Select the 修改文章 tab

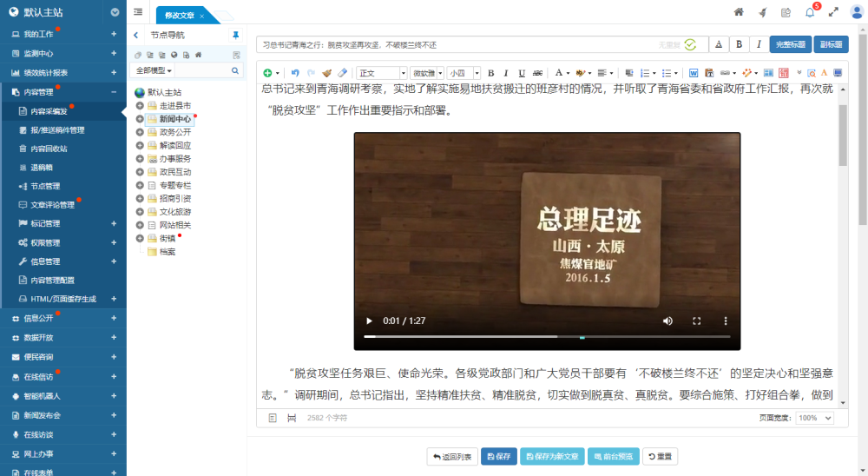pyautogui.click(x=179, y=16)
